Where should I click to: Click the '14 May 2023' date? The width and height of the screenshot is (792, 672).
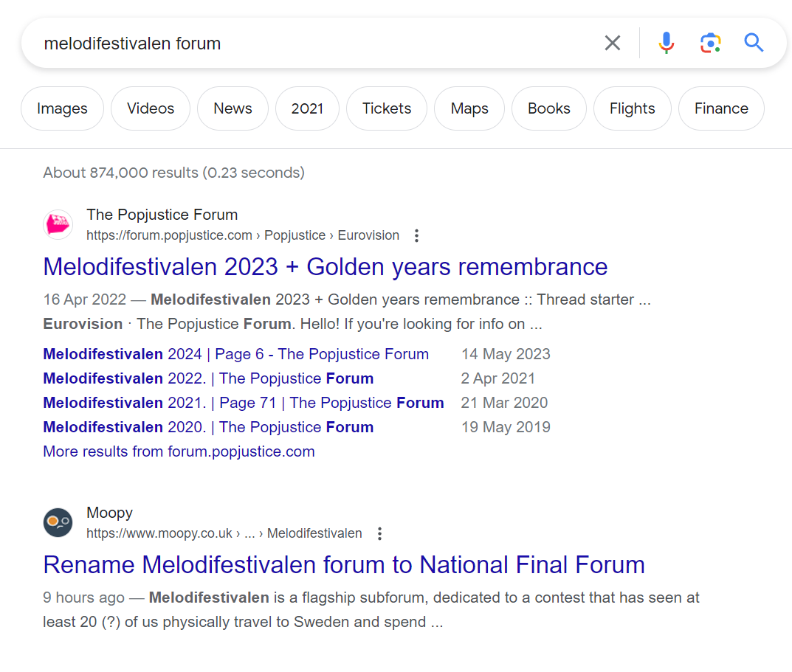pyautogui.click(x=506, y=354)
